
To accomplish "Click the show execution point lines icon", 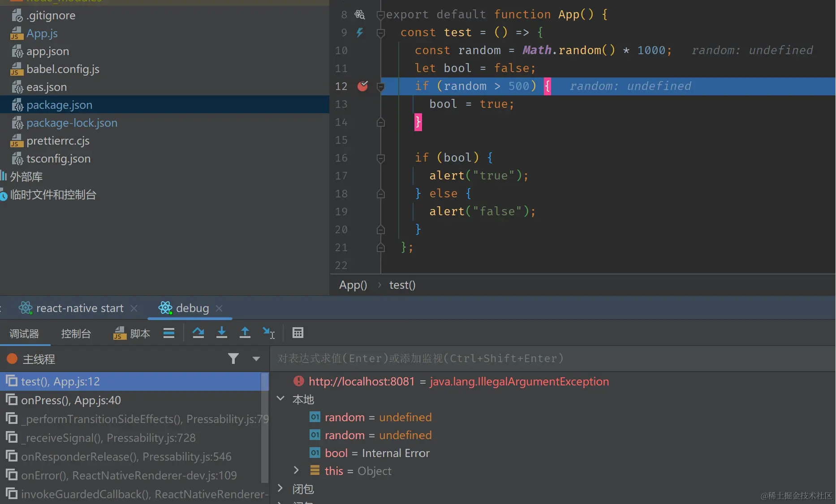I will tap(169, 333).
